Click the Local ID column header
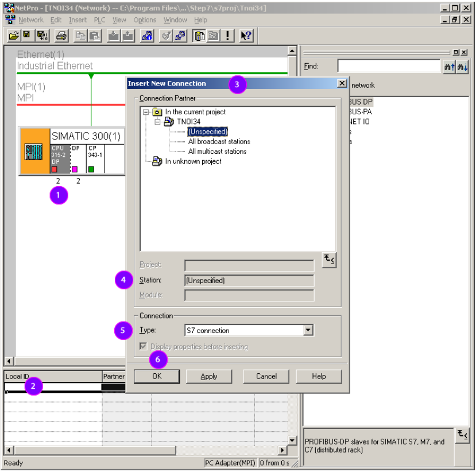This screenshot has height=472, width=476. (x=53, y=376)
